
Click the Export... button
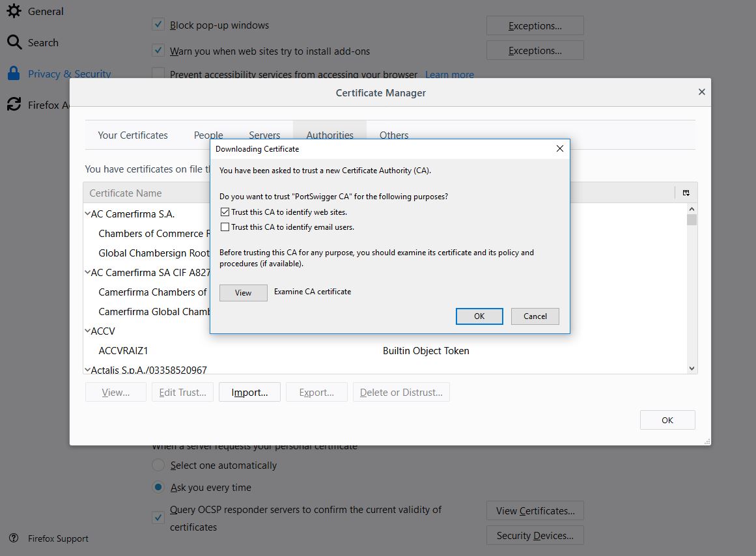pyautogui.click(x=316, y=392)
